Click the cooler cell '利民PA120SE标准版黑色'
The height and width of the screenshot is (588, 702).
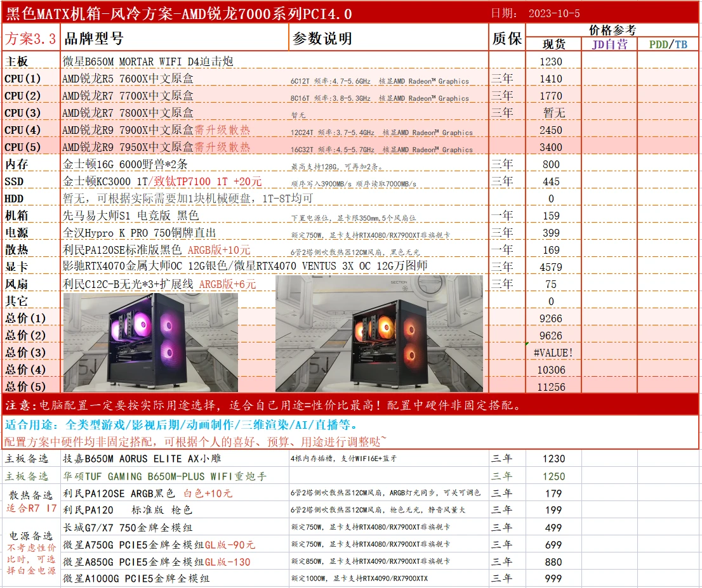click(x=156, y=250)
